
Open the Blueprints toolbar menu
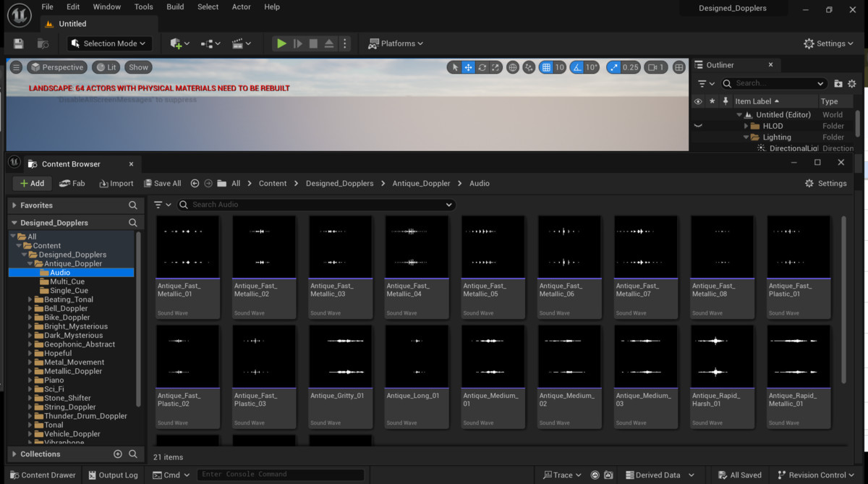[210, 43]
